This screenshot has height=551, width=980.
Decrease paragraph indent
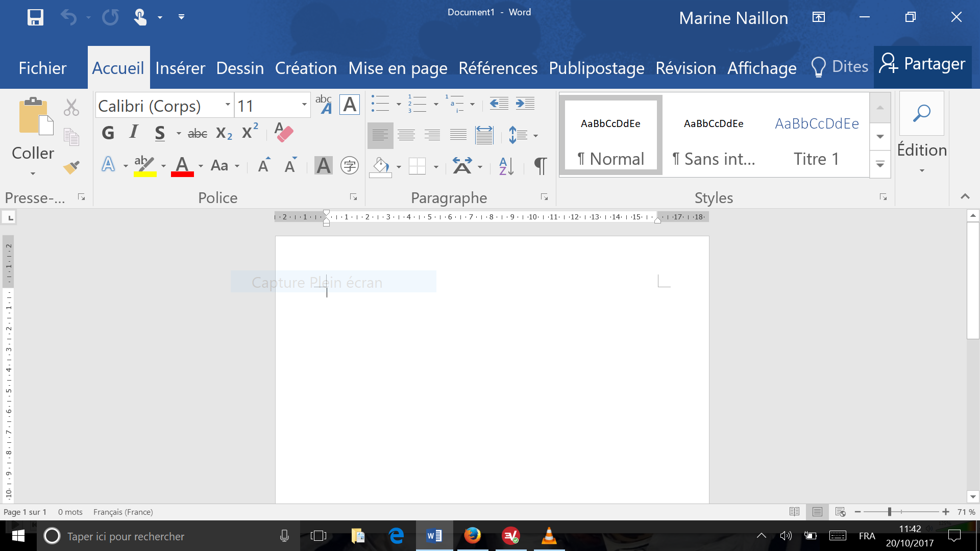click(499, 104)
